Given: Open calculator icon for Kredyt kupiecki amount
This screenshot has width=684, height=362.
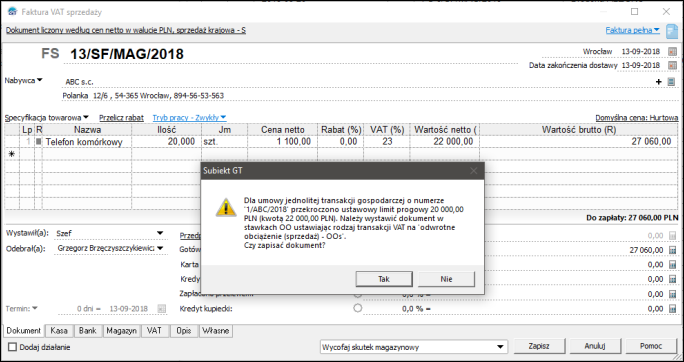Looking at the screenshot, I should (672, 309).
